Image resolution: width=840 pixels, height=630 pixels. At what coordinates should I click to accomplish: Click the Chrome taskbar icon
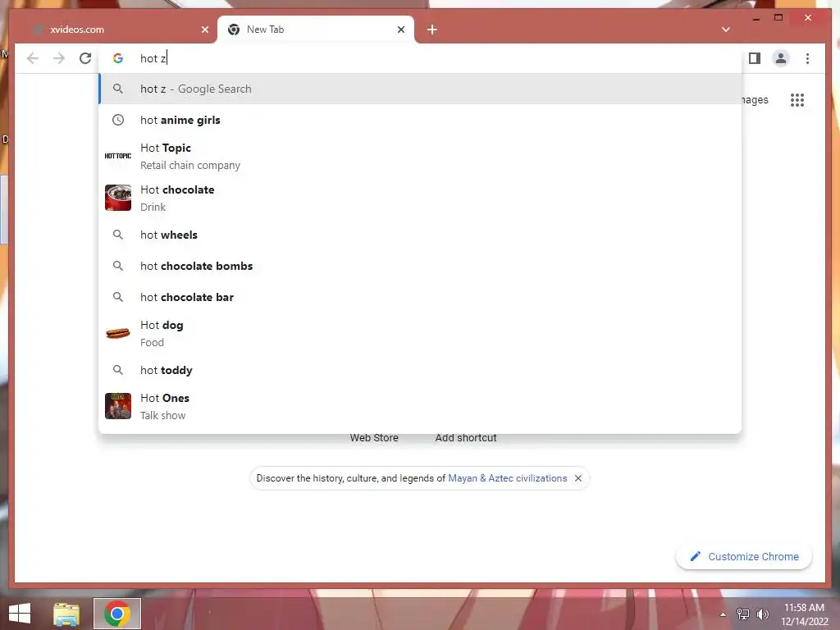(117, 614)
